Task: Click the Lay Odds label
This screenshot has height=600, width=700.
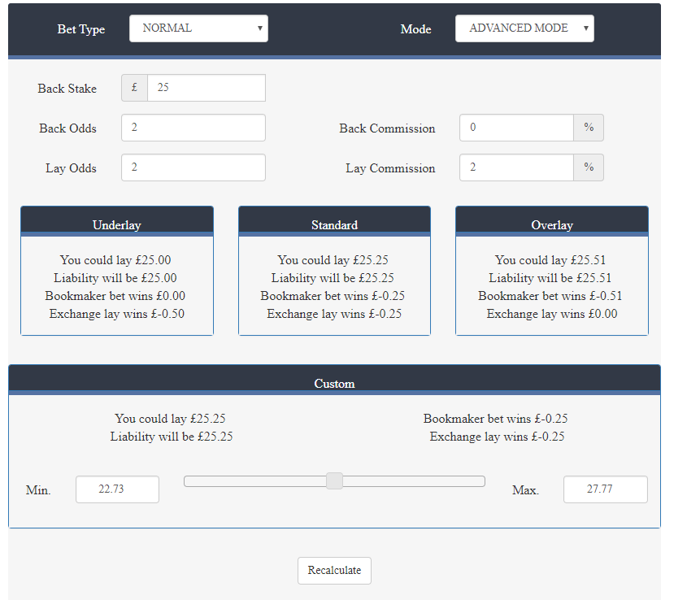Action: (x=71, y=169)
